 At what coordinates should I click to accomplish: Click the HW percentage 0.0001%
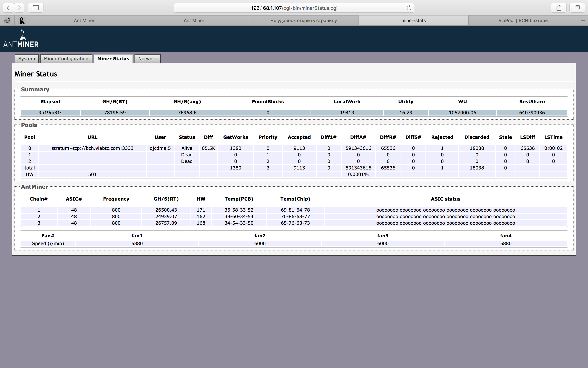358,175
